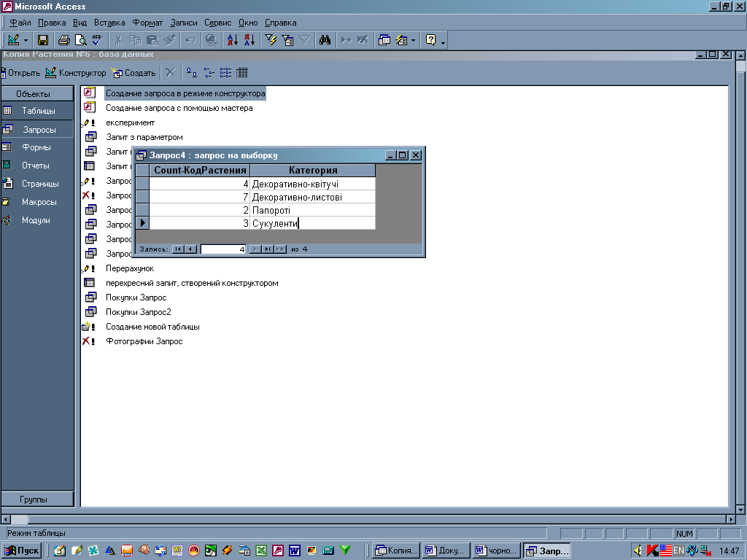This screenshot has width=747, height=560.
Task: Click the Insert Hyperlink globe icon
Action: [x=212, y=40]
